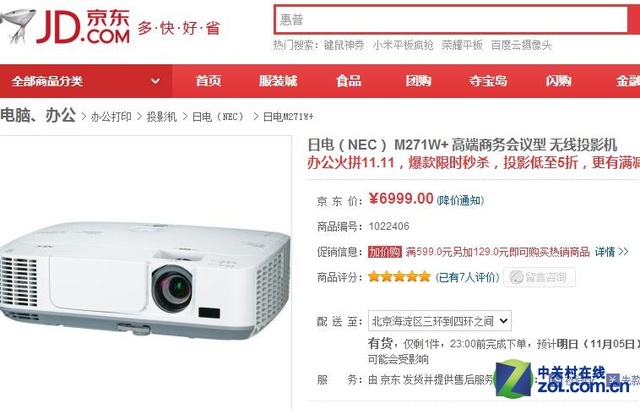
Task: Click the 投影机 breadcrumb link
Action: click(162, 117)
